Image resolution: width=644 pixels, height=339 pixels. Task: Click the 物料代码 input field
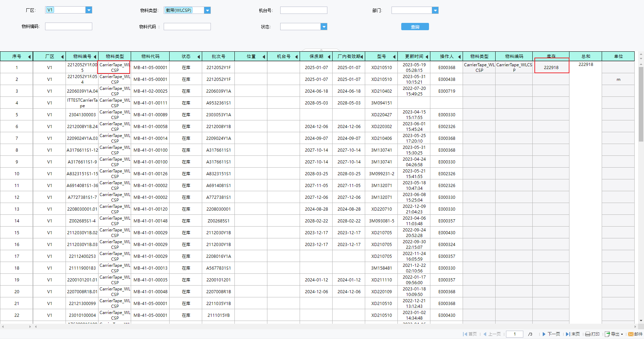(x=187, y=27)
